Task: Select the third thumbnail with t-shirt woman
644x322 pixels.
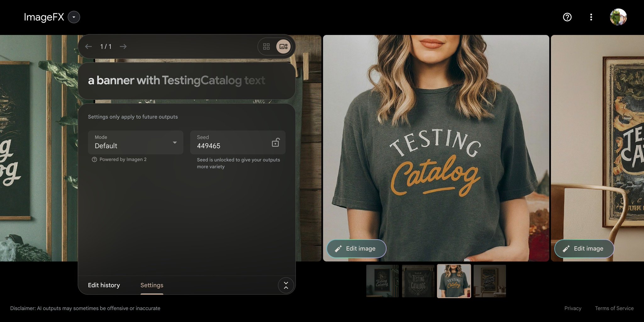Action: click(x=454, y=281)
